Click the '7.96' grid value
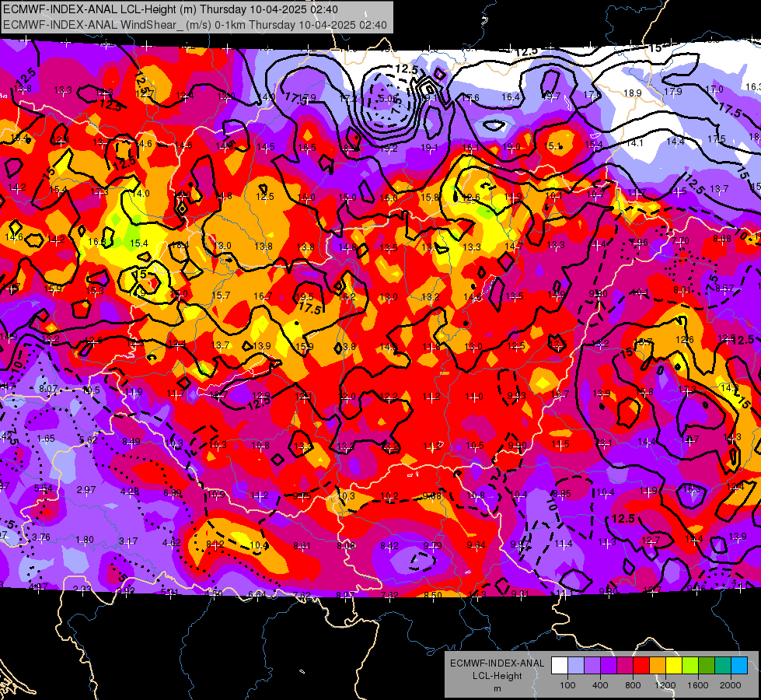 tap(639, 243)
